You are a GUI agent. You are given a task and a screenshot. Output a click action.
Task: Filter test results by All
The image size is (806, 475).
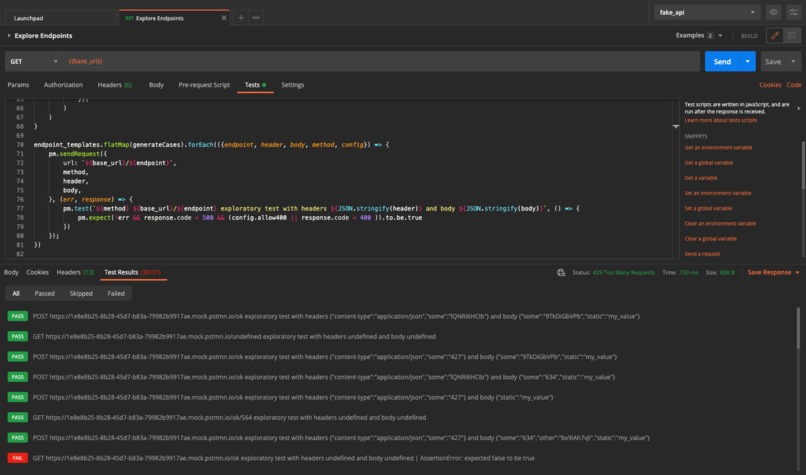pyautogui.click(x=16, y=294)
